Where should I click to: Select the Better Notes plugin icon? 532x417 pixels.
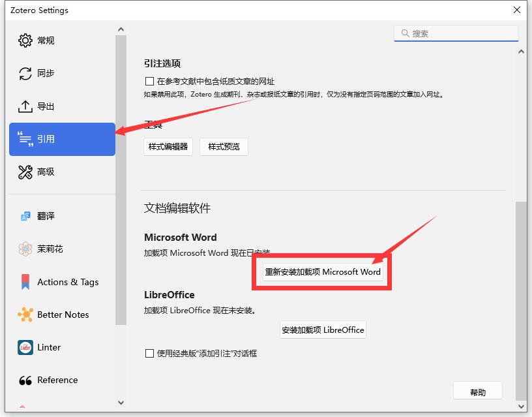(x=25, y=315)
